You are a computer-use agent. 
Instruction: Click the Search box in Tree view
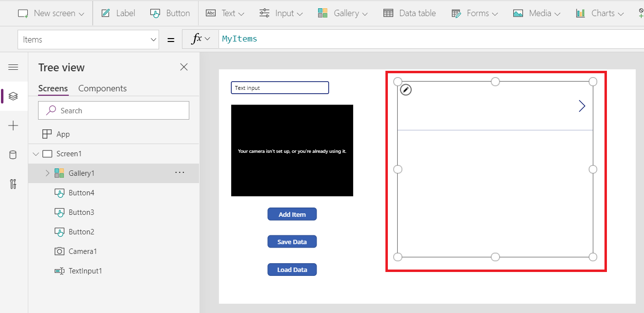pos(114,111)
